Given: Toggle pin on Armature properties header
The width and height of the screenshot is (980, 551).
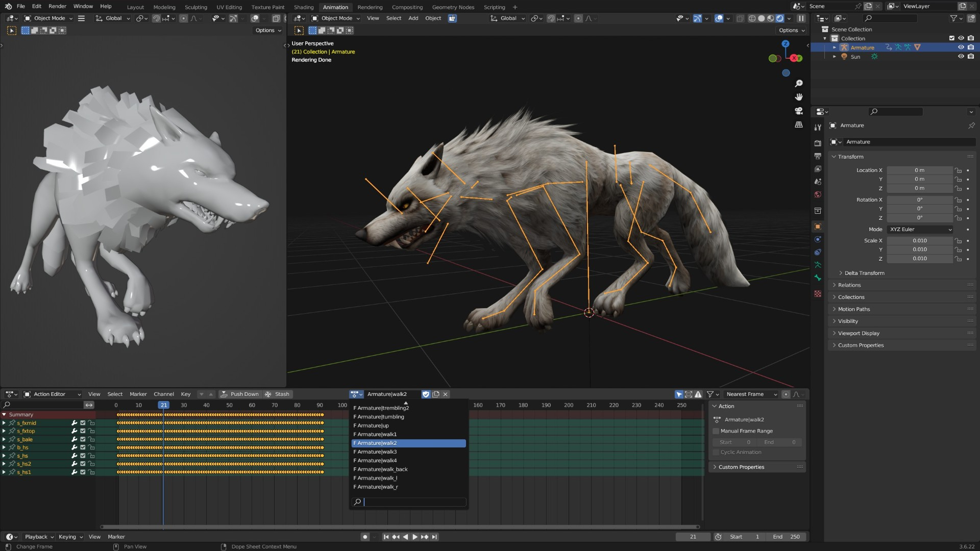Looking at the screenshot, I should (971, 126).
